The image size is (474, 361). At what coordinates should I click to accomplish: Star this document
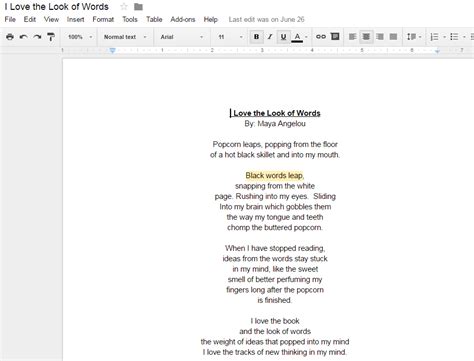pos(124,6)
